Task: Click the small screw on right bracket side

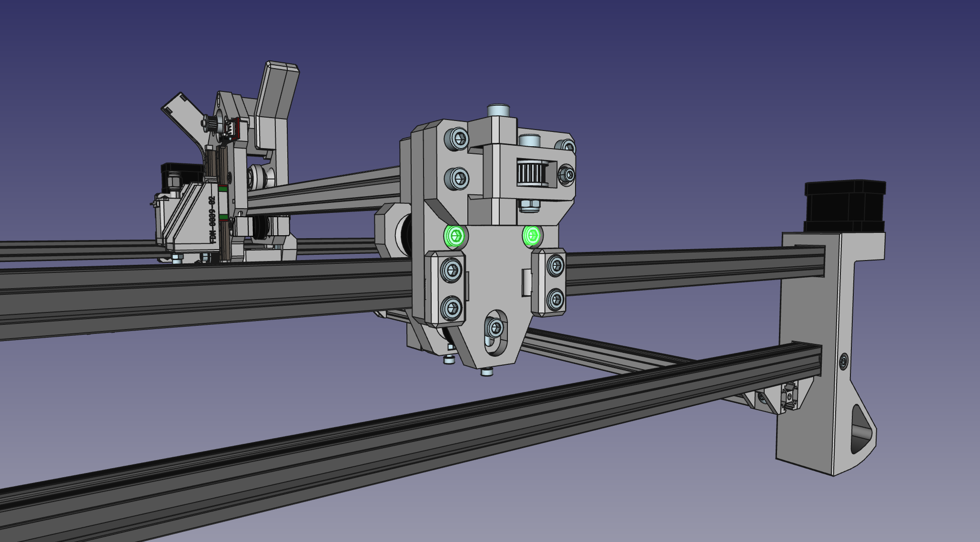Action: [x=844, y=361]
